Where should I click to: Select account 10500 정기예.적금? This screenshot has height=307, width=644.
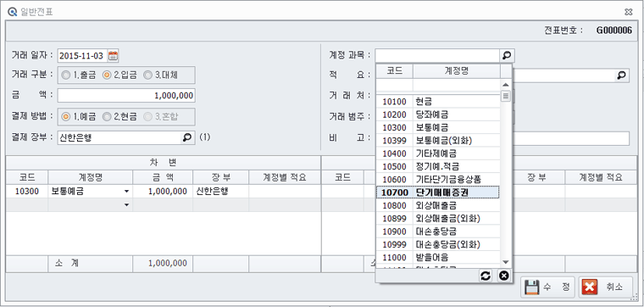[438, 166]
